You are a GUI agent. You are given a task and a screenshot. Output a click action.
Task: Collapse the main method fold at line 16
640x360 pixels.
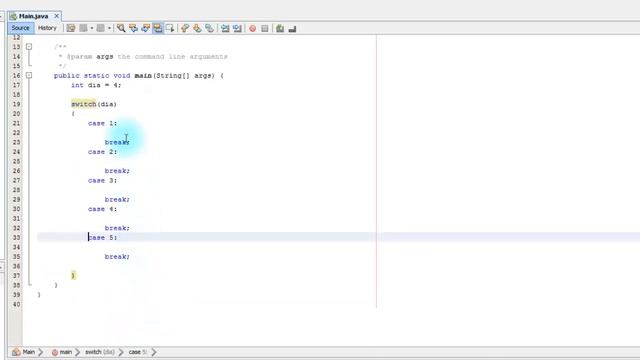click(29, 75)
